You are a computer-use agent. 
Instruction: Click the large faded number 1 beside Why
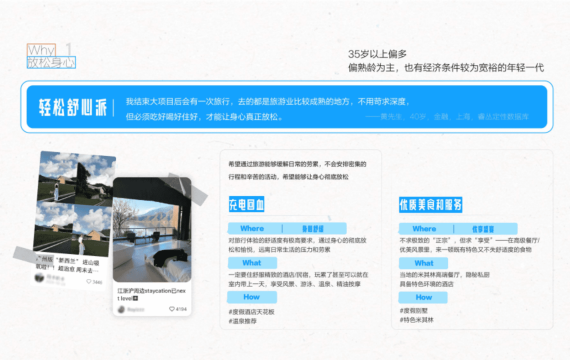point(69,49)
